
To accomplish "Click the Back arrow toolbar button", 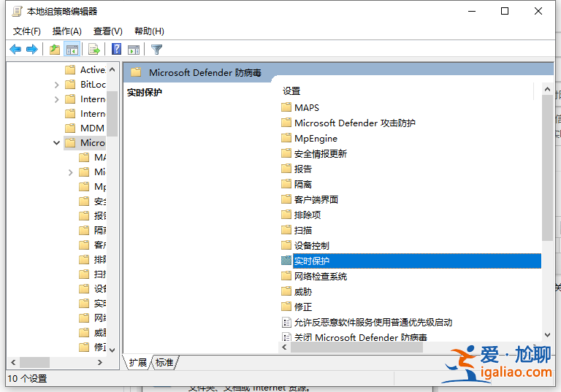I will click(15, 49).
